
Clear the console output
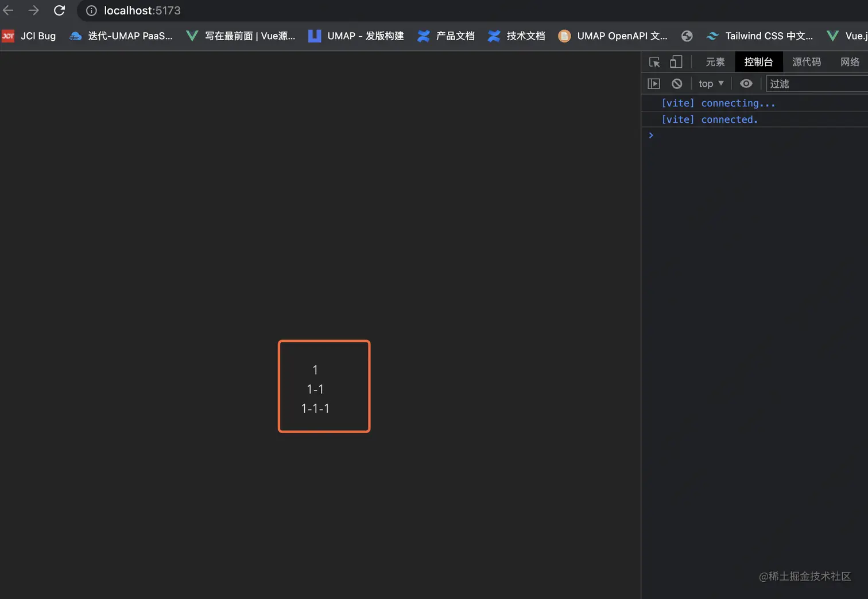coord(677,84)
